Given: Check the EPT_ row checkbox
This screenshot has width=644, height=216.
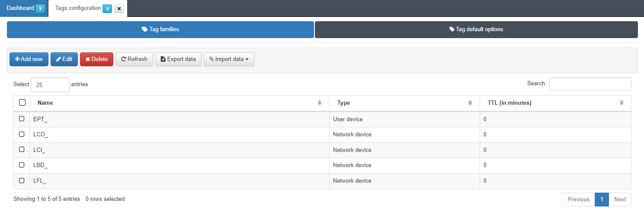Looking at the screenshot, I should pyautogui.click(x=22, y=119).
